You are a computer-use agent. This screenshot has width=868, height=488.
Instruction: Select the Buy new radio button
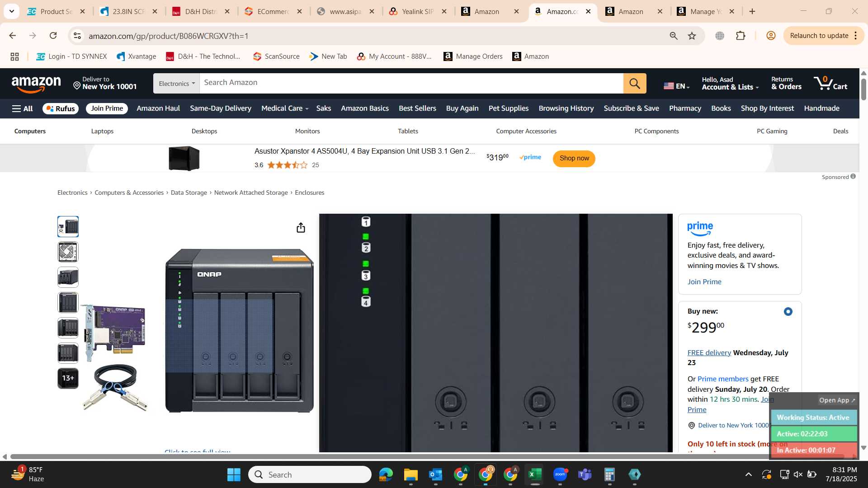(x=788, y=311)
